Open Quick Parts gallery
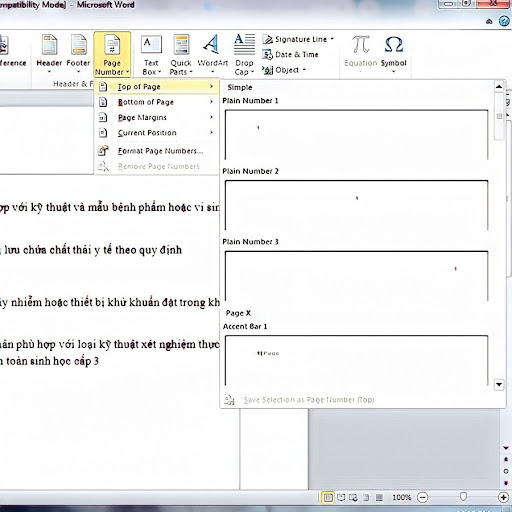 point(181,55)
